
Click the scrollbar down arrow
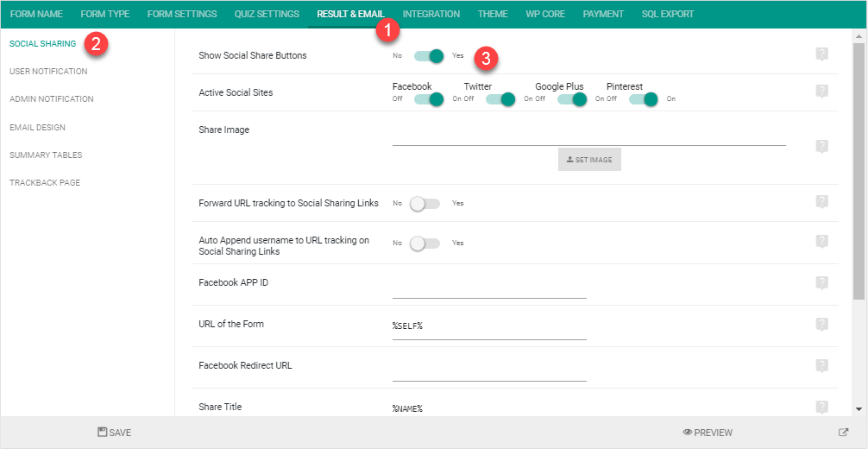point(859,409)
